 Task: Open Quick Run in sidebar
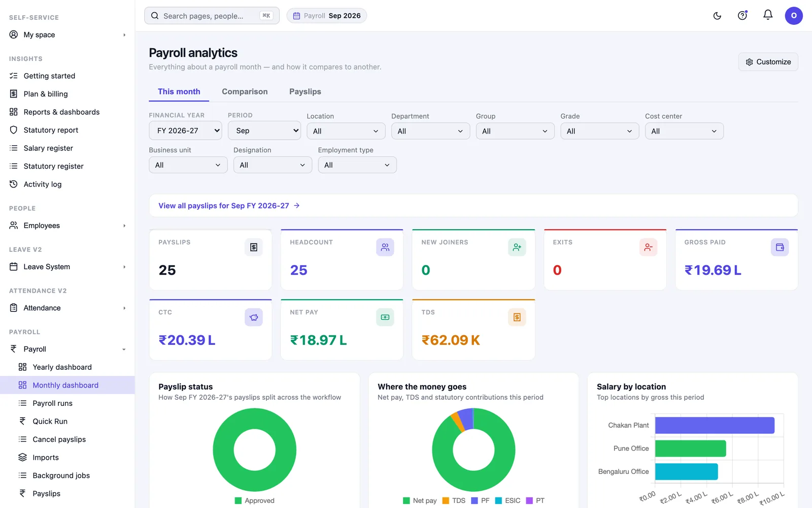(x=67, y=421)
